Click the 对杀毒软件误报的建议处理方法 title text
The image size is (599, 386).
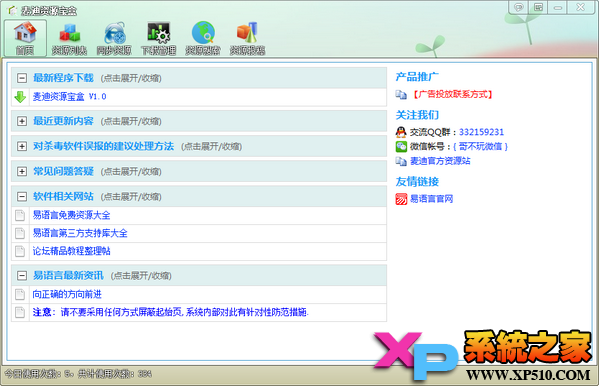click(103, 146)
